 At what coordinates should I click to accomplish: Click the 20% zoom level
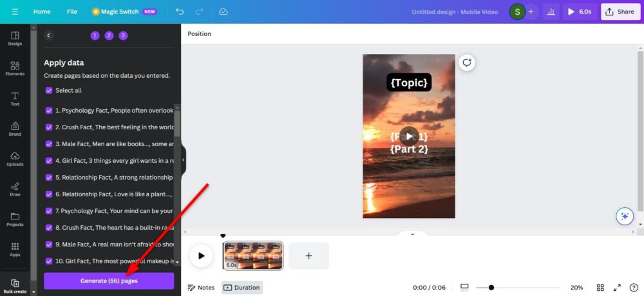point(576,288)
